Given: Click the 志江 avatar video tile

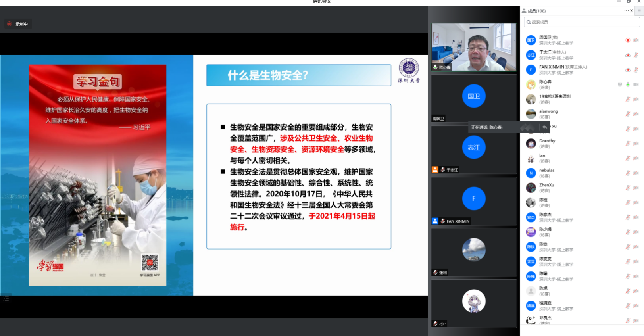Looking at the screenshot, I should (x=474, y=148).
